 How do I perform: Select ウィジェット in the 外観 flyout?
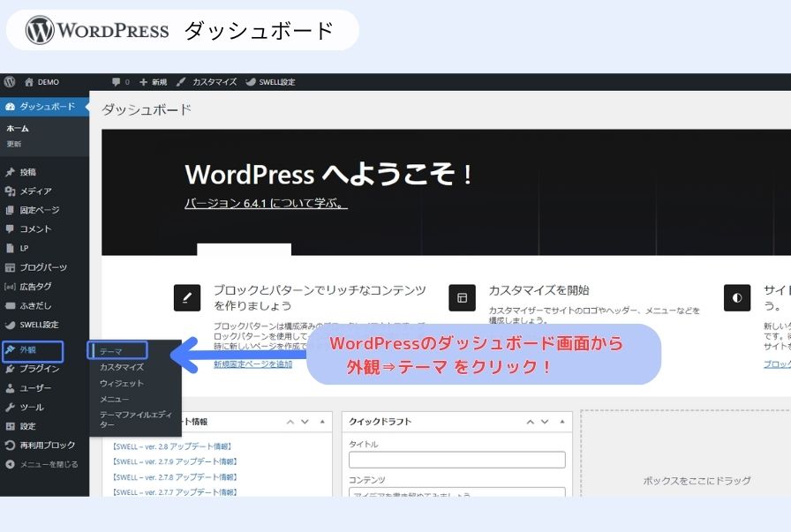pos(122,383)
